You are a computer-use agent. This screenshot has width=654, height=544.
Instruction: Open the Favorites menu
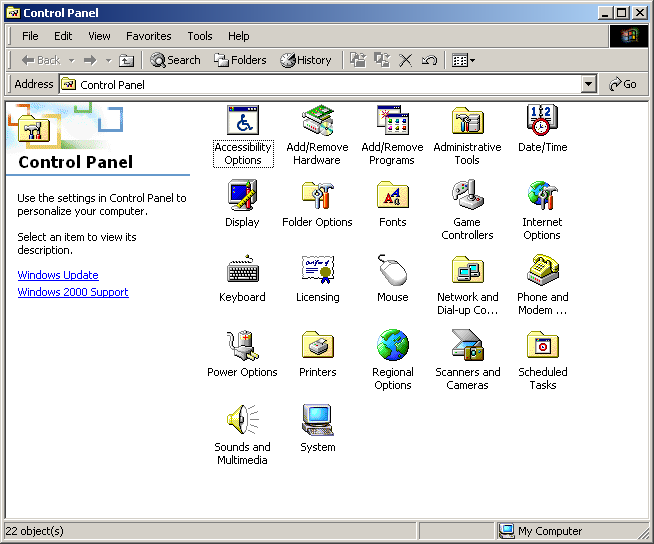point(148,36)
